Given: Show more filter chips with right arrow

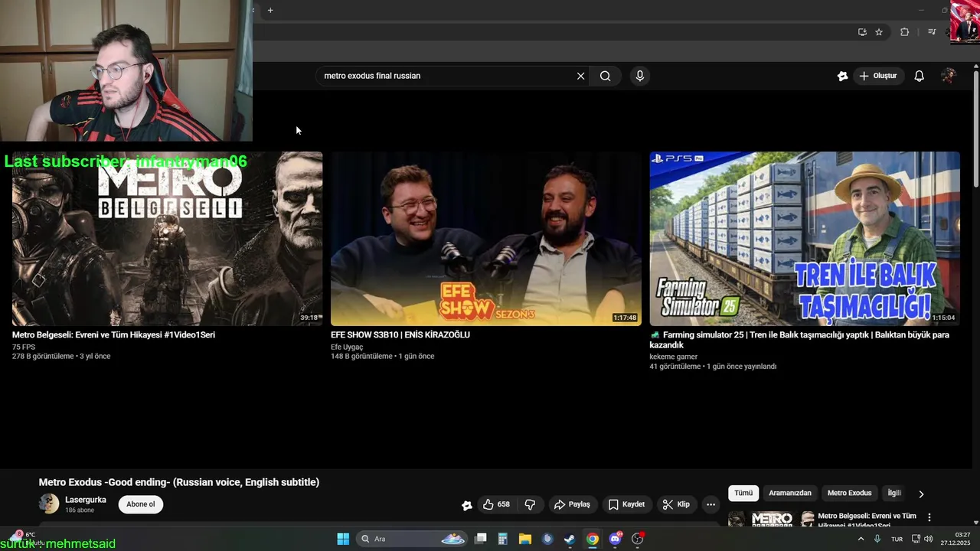Looking at the screenshot, I should (921, 494).
